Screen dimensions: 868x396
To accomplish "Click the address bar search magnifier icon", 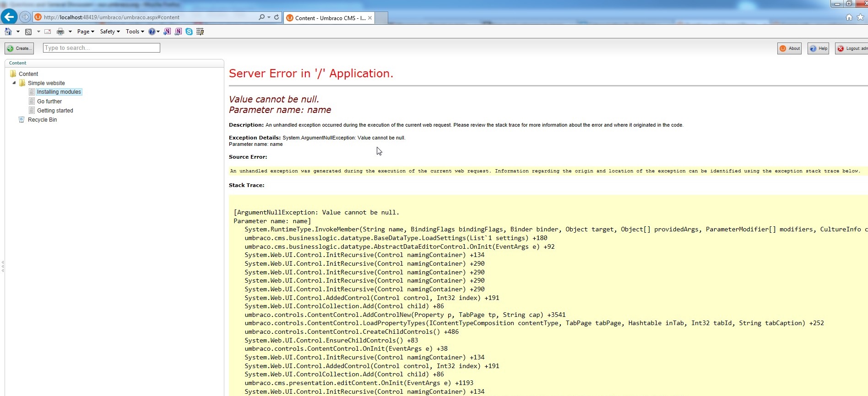I will pyautogui.click(x=261, y=17).
